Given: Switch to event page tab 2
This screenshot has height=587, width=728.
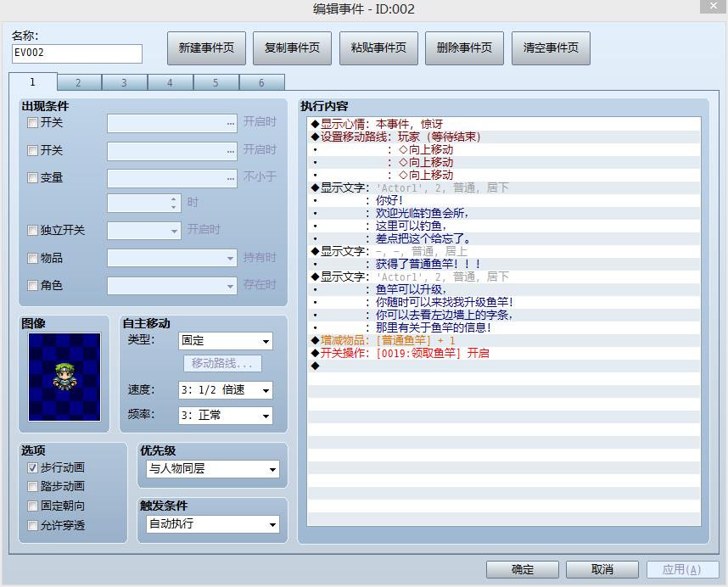Looking at the screenshot, I should coord(78,82).
